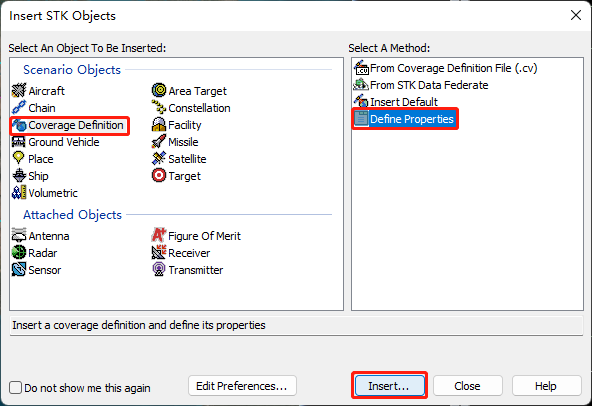Choose the Transmitter icon

click(x=159, y=270)
